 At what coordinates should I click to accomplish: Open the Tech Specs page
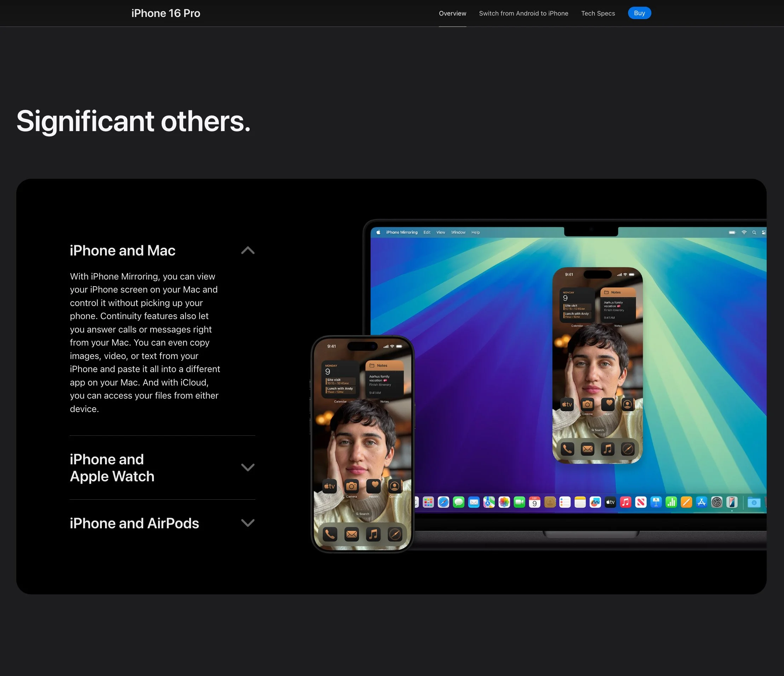598,13
